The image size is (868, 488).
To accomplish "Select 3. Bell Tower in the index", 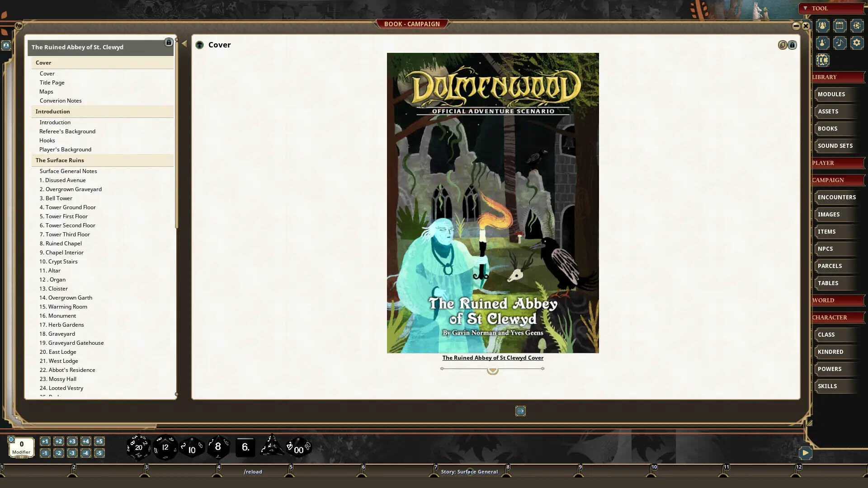I will (x=56, y=198).
